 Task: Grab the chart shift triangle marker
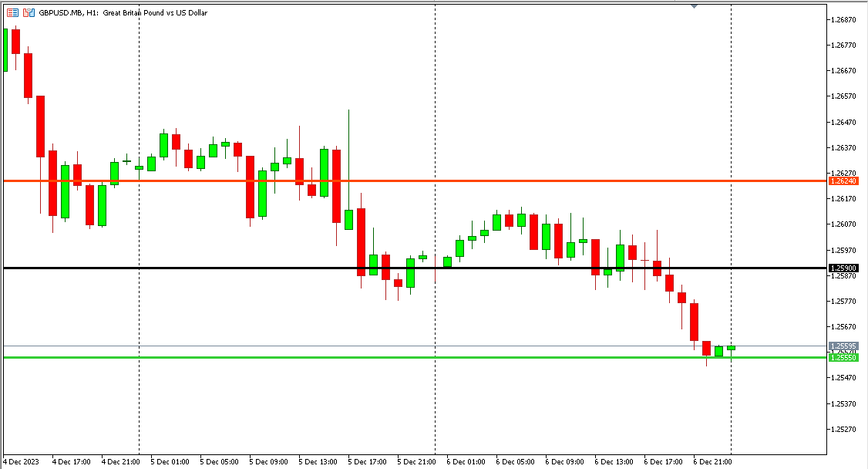[695, 6]
